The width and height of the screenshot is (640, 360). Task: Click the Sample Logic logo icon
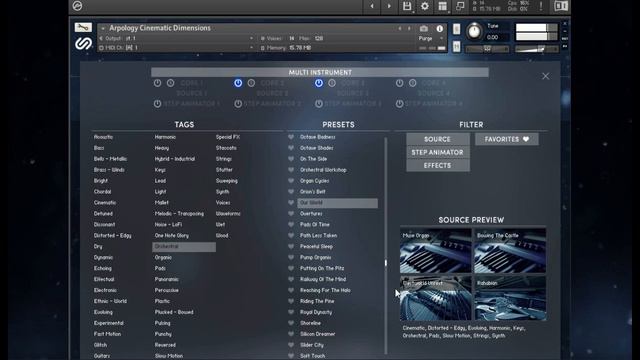(x=83, y=43)
